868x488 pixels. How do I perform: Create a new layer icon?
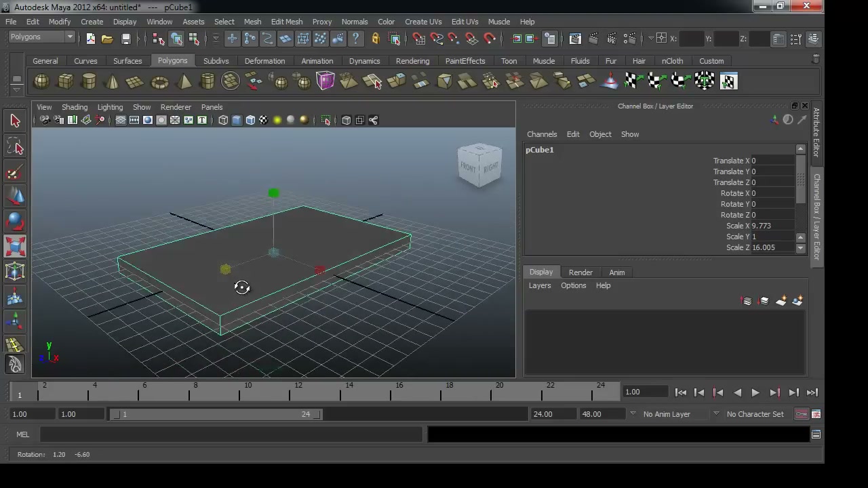point(781,301)
